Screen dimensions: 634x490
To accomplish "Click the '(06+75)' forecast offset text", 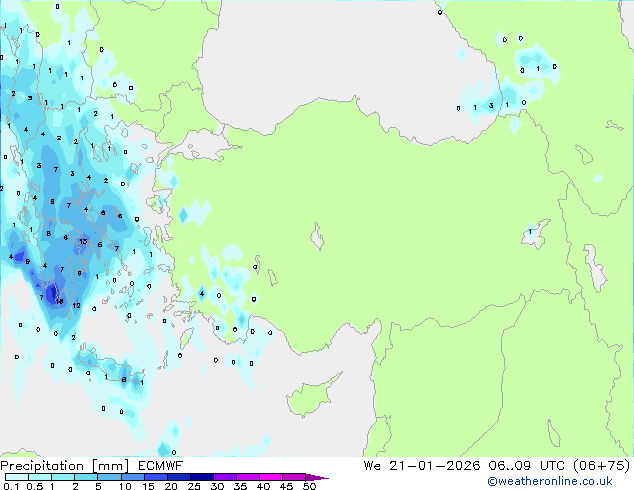I will click(x=602, y=466).
